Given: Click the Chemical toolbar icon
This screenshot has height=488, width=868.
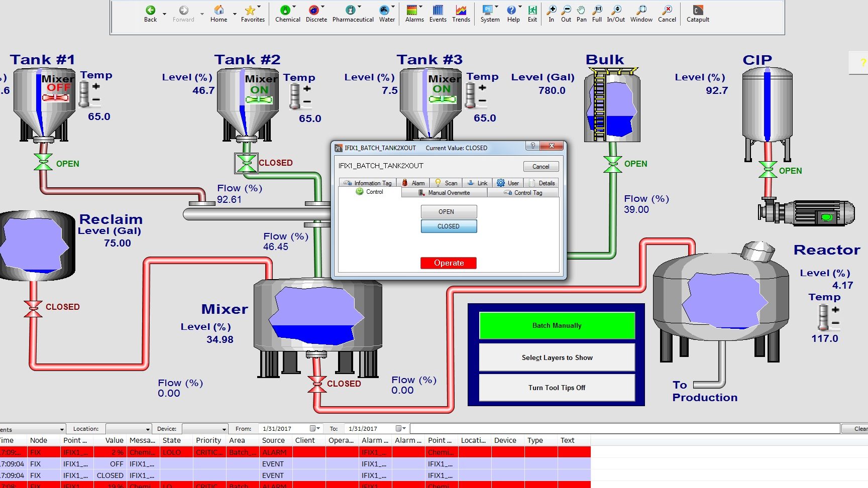Looking at the screenshot, I should [x=285, y=11].
